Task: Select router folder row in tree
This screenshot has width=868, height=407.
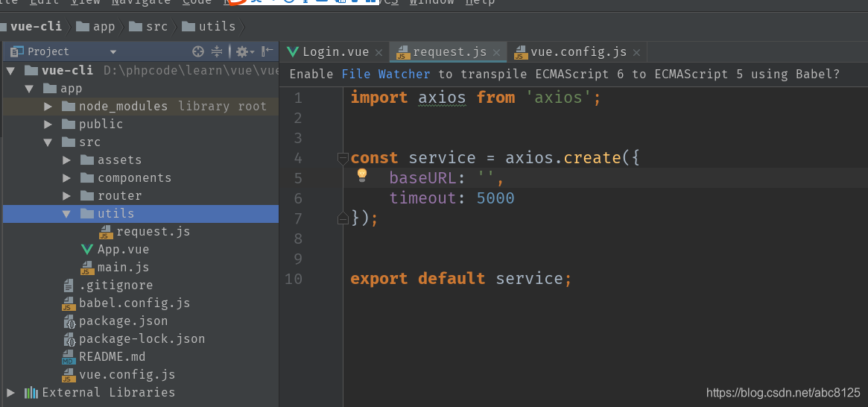Action: click(x=141, y=195)
